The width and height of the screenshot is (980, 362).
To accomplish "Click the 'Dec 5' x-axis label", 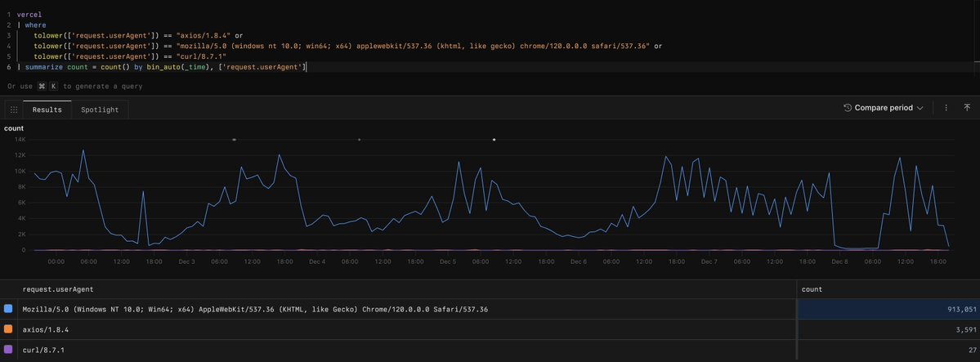I will [x=448, y=261].
